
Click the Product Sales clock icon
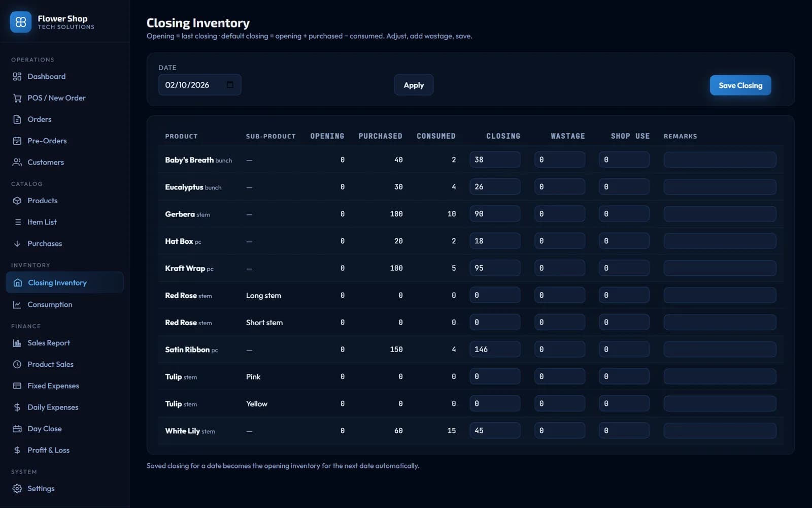point(17,364)
